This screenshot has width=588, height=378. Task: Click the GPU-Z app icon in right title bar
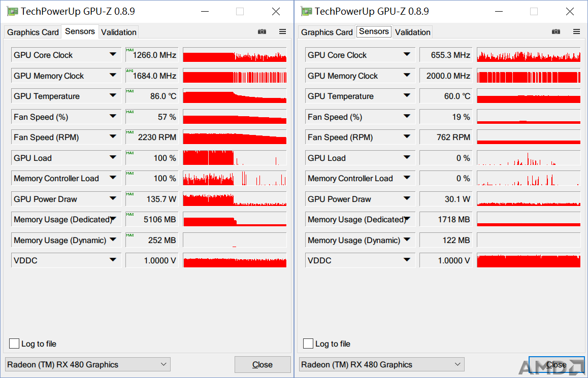(x=306, y=12)
